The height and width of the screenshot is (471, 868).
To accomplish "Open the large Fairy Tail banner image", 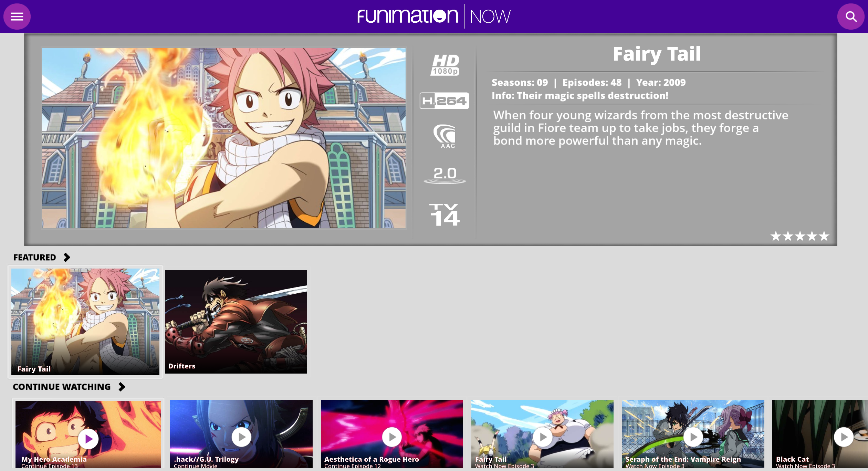I will [224, 138].
